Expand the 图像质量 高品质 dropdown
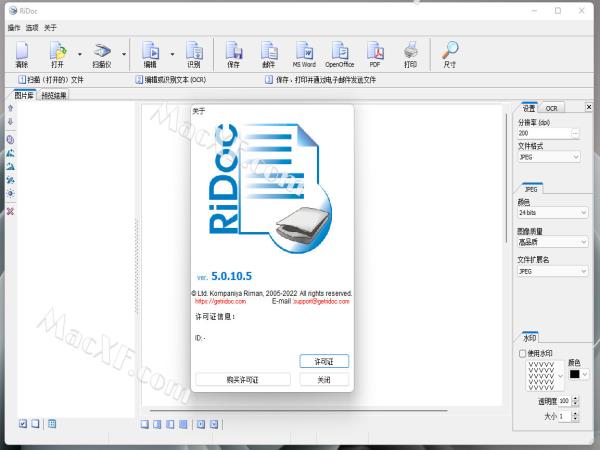The height and width of the screenshot is (450, 600). pos(584,242)
